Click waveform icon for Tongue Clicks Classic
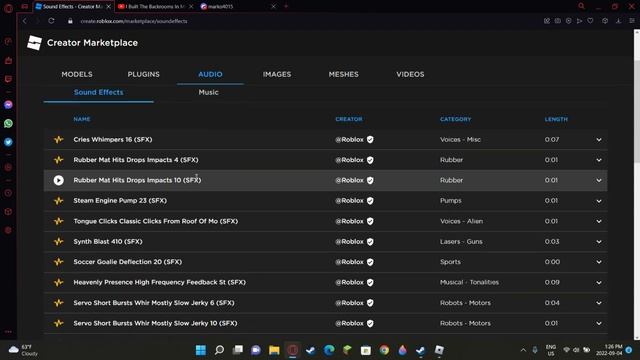 point(58,221)
